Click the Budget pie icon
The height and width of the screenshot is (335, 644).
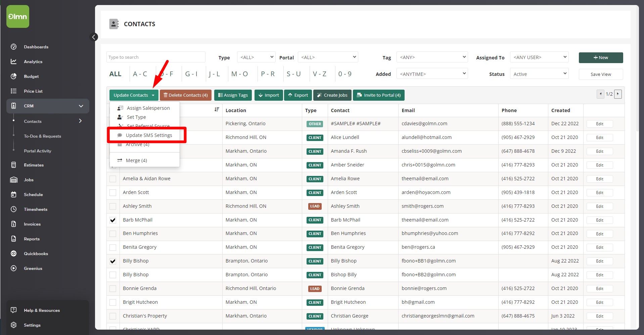13,76
